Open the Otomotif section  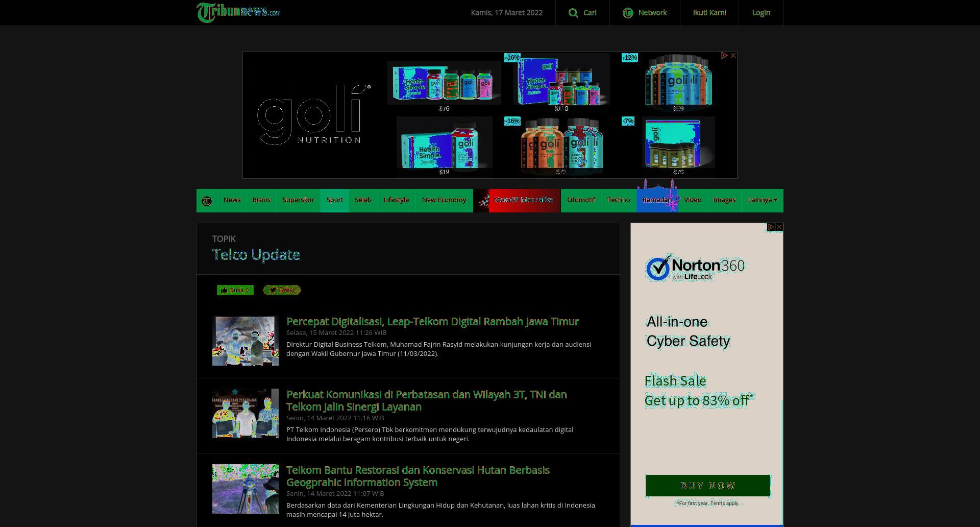pos(581,200)
